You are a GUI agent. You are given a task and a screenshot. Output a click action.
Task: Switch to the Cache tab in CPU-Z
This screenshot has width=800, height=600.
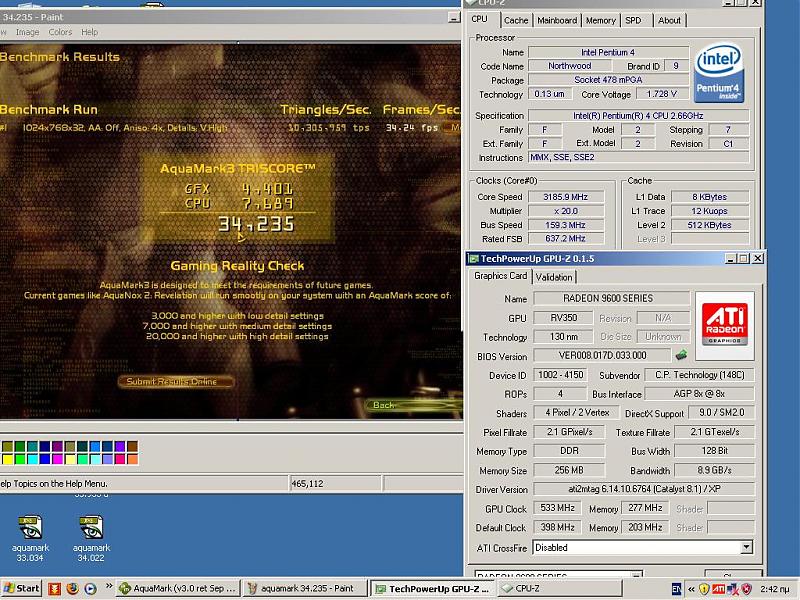click(516, 20)
